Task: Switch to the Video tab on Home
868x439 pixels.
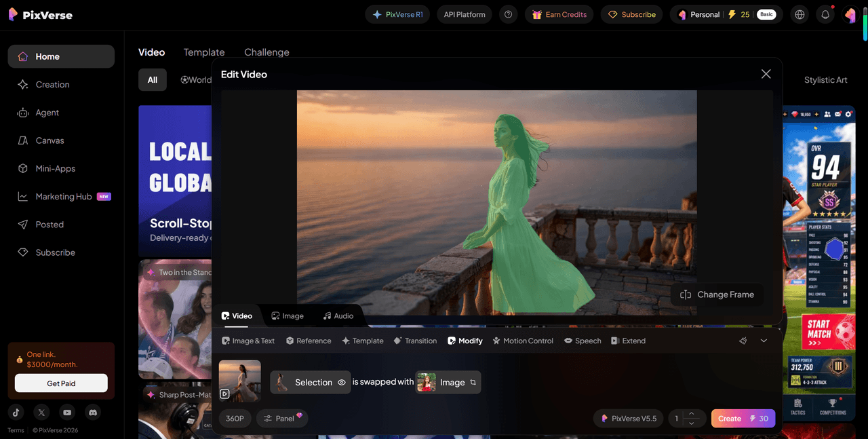Action: (x=151, y=52)
